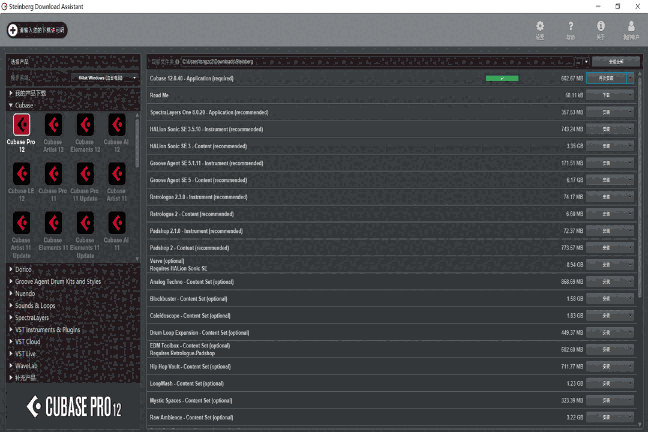Click the plus icon to enter download code

[x=13, y=30]
